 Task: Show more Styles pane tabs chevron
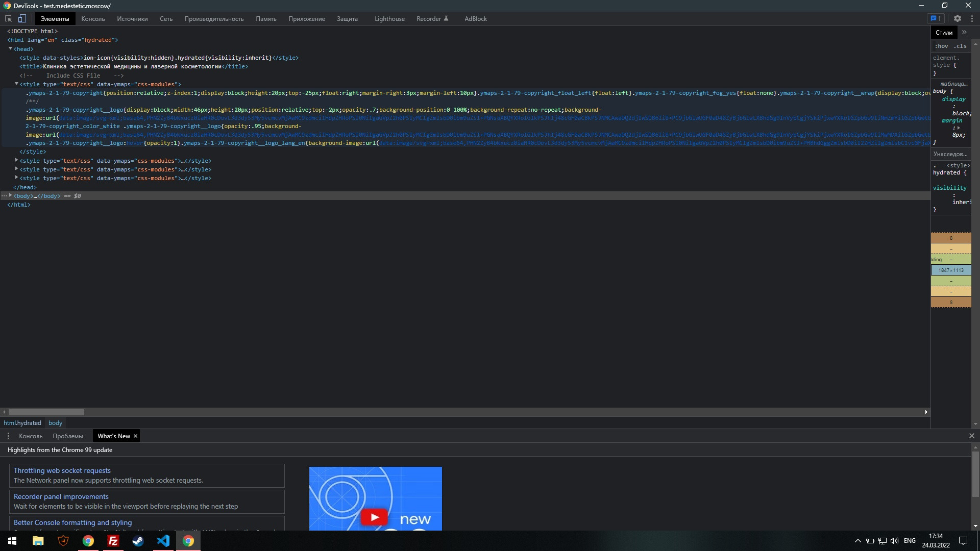pos(964,32)
